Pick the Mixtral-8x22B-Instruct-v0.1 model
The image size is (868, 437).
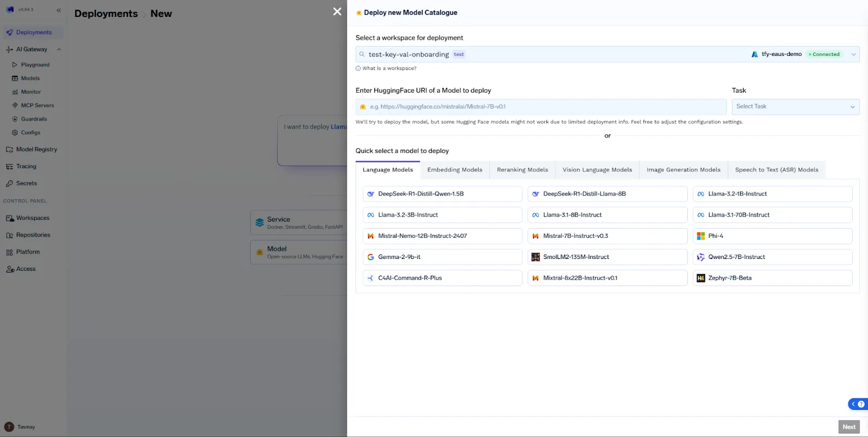pos(607,278)
